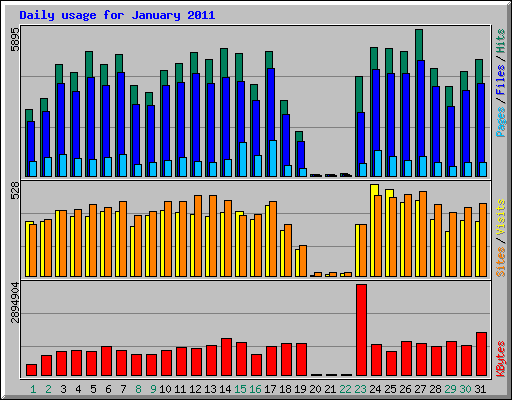Click day 31 on the x-axis
The width and height of the screenshot is (512, 400).
480,389
